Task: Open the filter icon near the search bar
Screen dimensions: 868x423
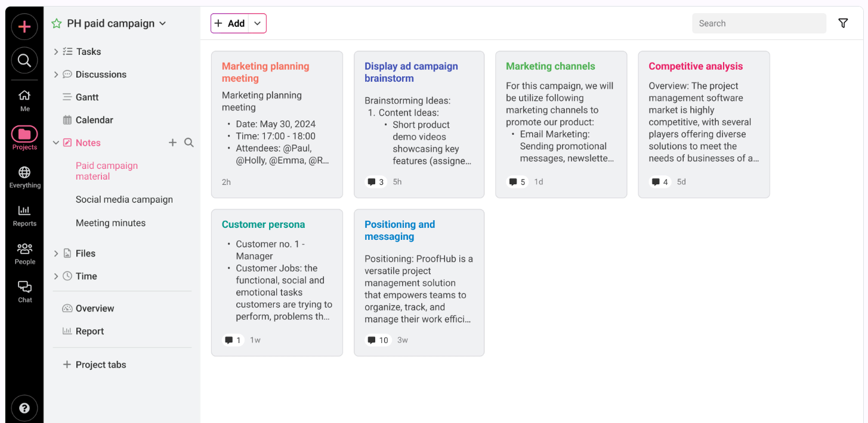Action: point(843,23)
